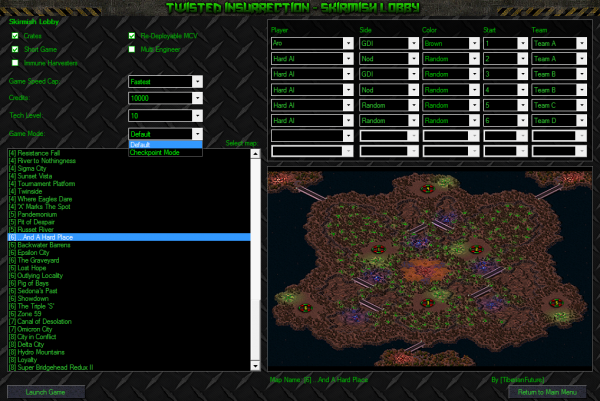The image size is (600, 401).
Task: Enable Immune Harvesters checkbox
Action: pyautogui.click(x=15, y=63)
